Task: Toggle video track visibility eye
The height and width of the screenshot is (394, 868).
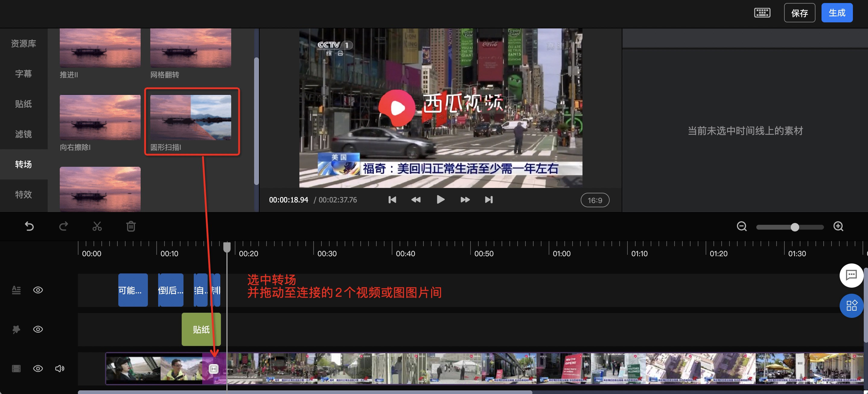Action: click(38, 368)
